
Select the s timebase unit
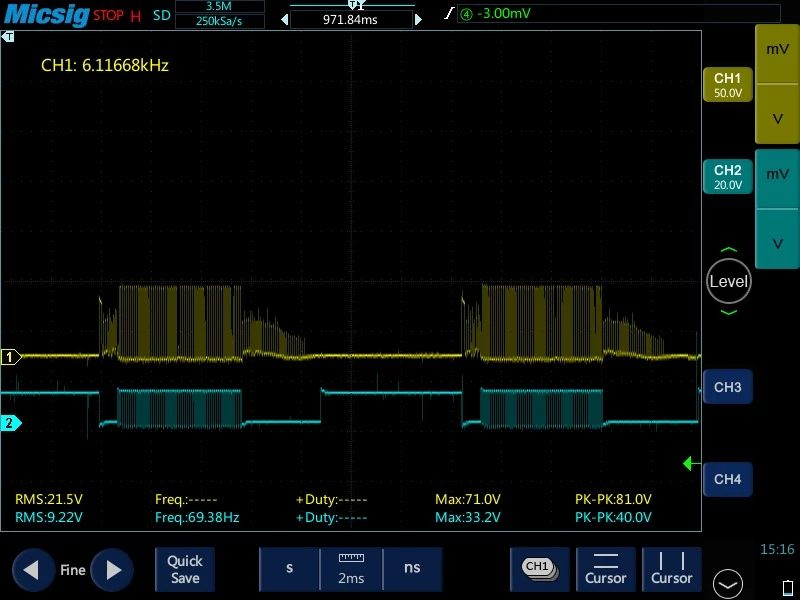tap(289, 569)
